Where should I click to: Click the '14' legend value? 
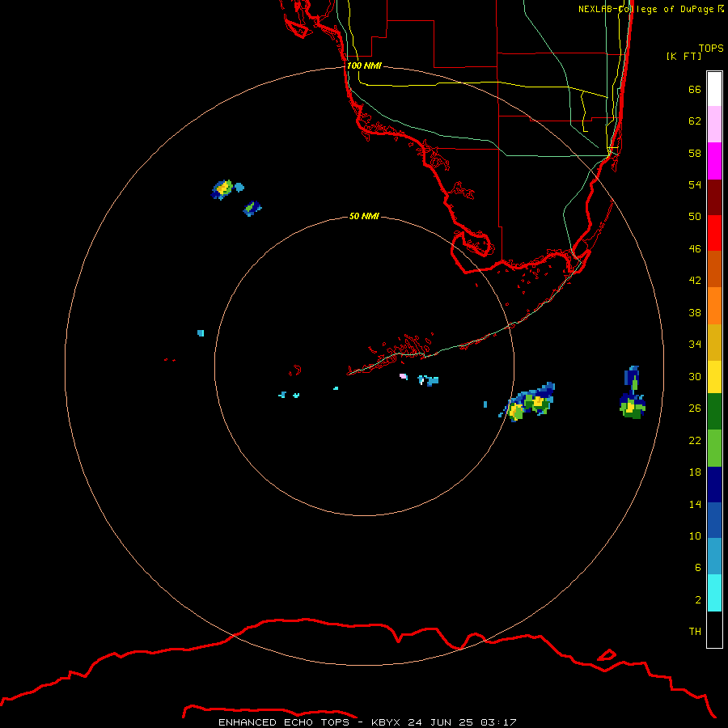tap(695, 504)
